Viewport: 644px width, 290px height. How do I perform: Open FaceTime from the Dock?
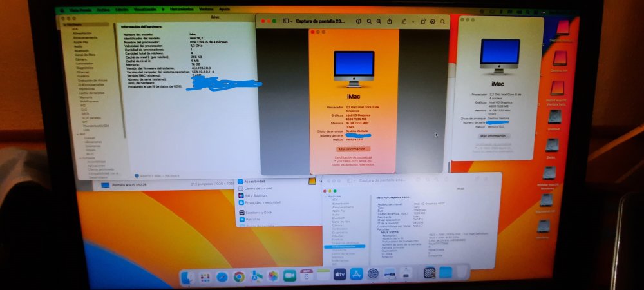(290, 275)
